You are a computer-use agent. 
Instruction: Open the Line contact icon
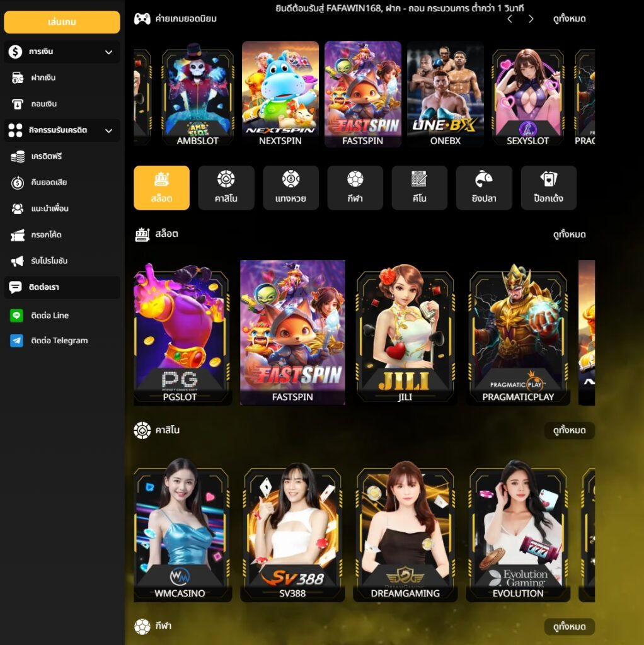(16, 316)
